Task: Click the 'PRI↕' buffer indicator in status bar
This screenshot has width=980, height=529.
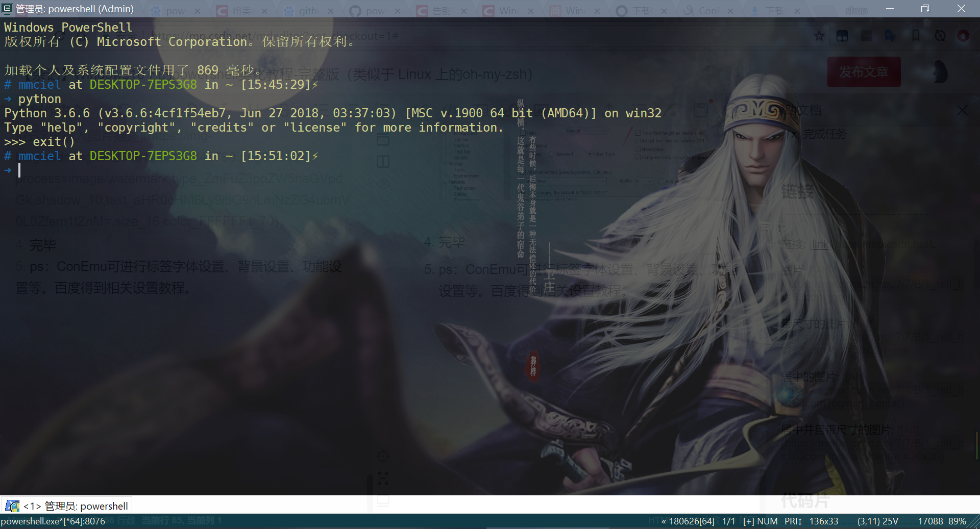Action: pos(793,521)
